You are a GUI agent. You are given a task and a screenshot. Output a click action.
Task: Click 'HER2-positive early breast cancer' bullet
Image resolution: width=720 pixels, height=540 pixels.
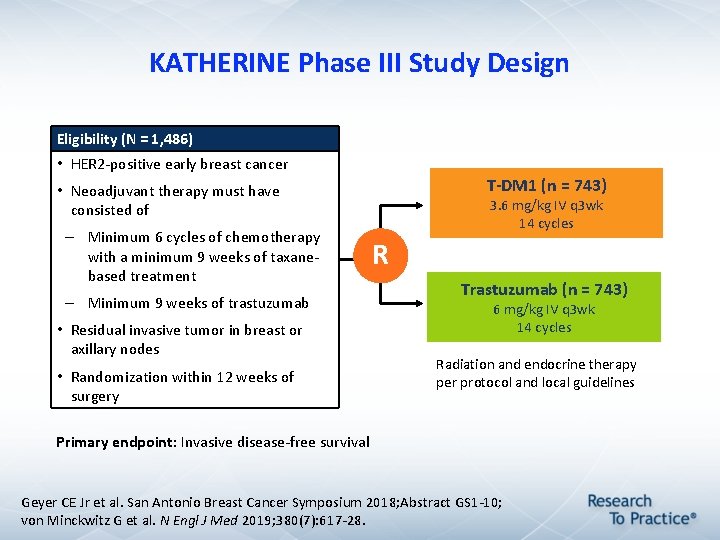pos(179,164)
